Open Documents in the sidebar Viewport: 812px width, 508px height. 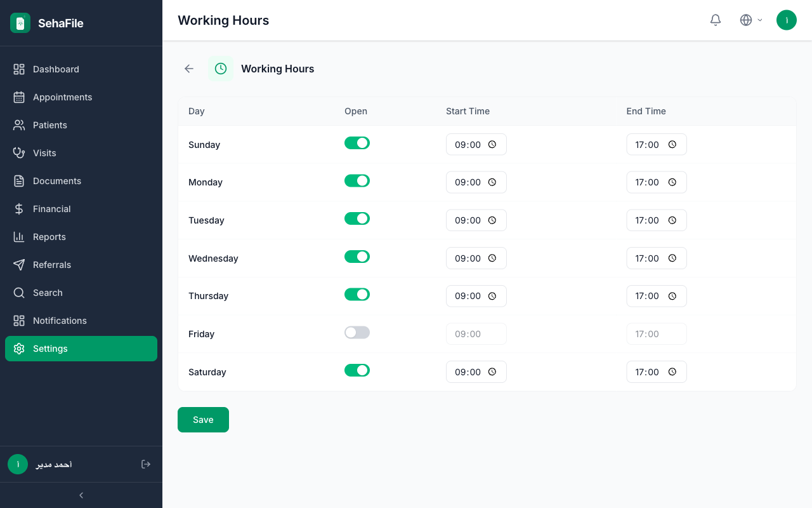[81, 181]
